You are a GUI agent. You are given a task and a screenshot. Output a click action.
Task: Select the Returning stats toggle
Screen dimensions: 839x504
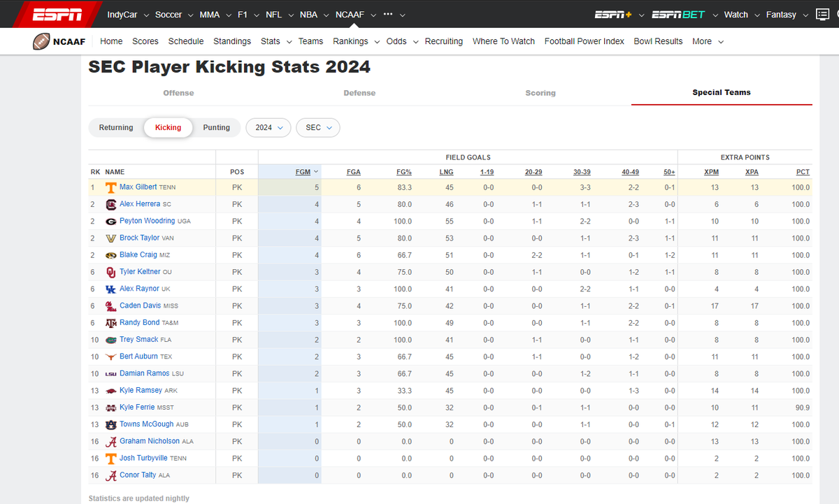coord(116,127)
